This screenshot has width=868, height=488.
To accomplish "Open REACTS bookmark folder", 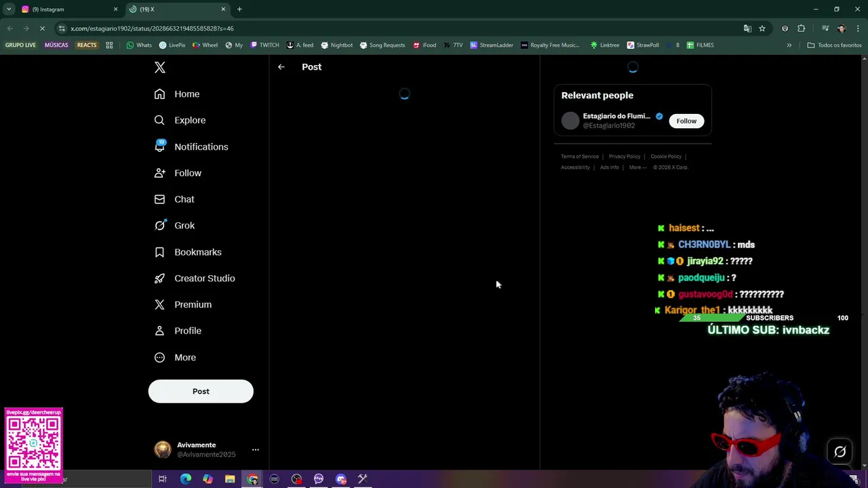I will [87, 45].
